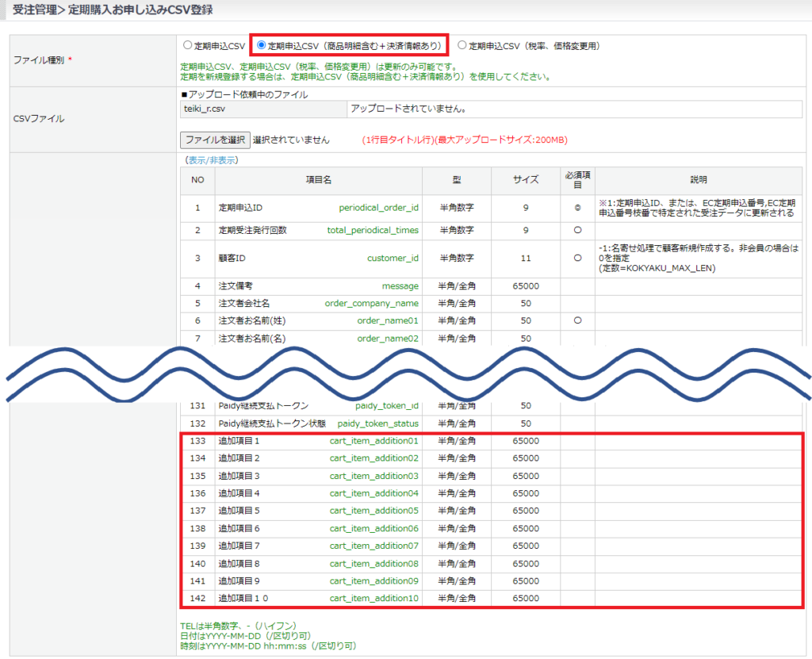
Task: Toggle the 表示/非表示 link
Action: [212, 160]
